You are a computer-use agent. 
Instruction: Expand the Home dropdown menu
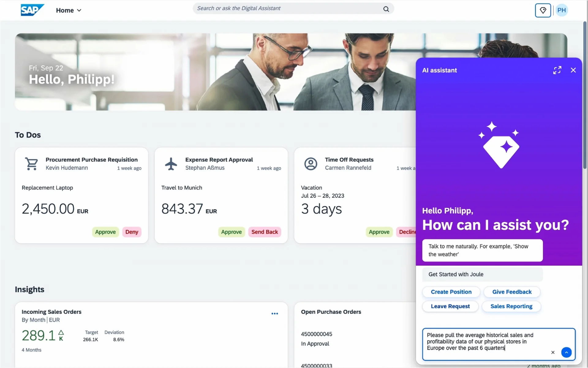[69, 10]
